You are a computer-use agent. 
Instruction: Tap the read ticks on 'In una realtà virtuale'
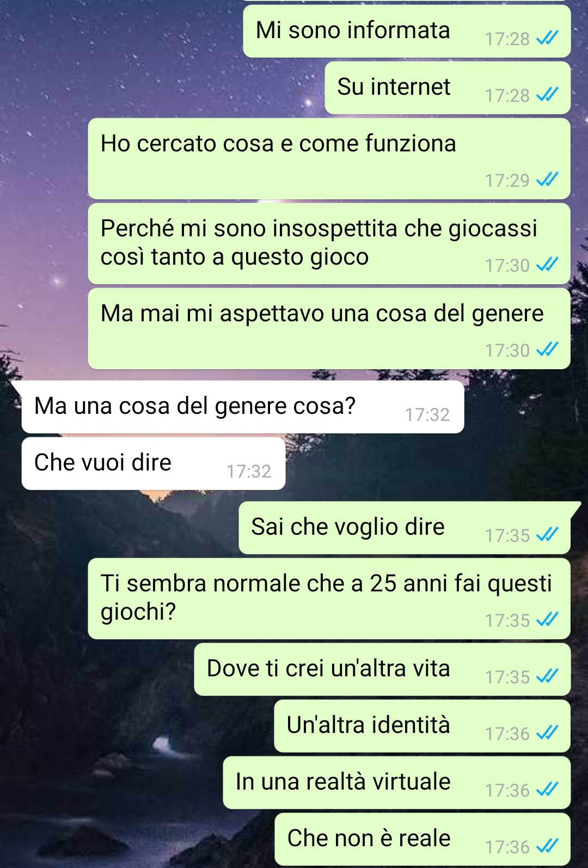point(547,790)
